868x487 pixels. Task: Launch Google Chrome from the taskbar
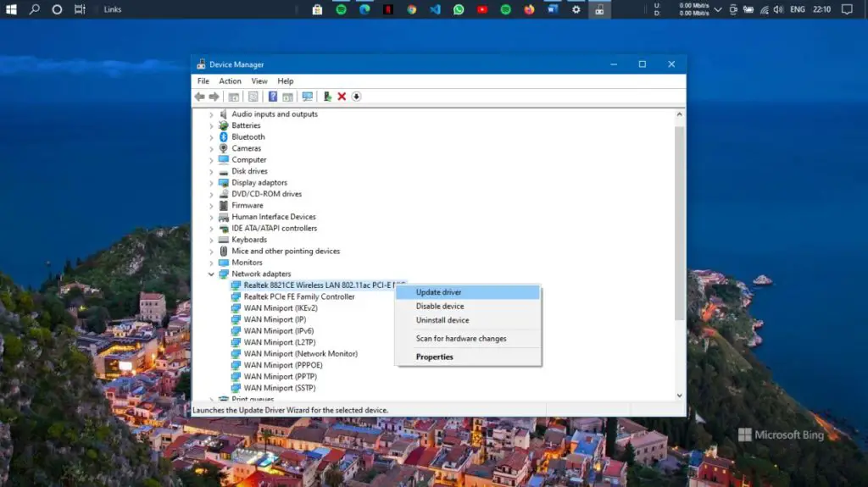click(411, 9)
